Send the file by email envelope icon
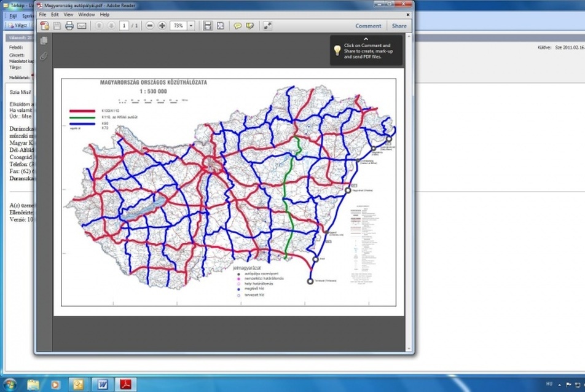The height and width of the screenshot is (392, 585). (81, 26)
